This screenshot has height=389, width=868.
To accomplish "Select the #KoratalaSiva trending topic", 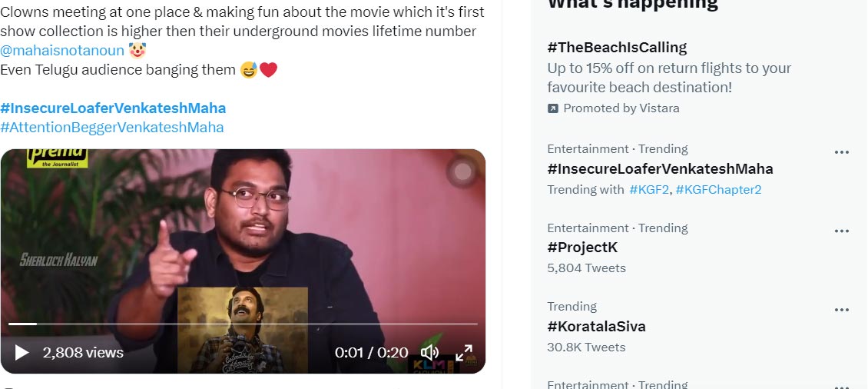I will 596,326.
